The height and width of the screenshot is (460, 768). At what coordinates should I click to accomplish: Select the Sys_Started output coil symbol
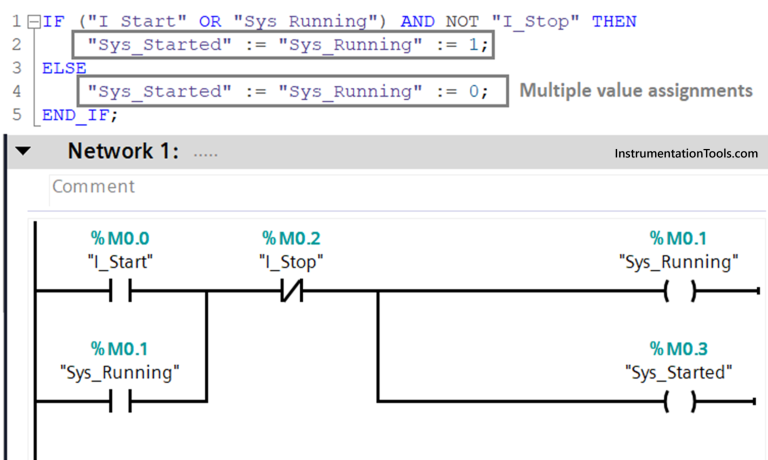click(680, 401)
